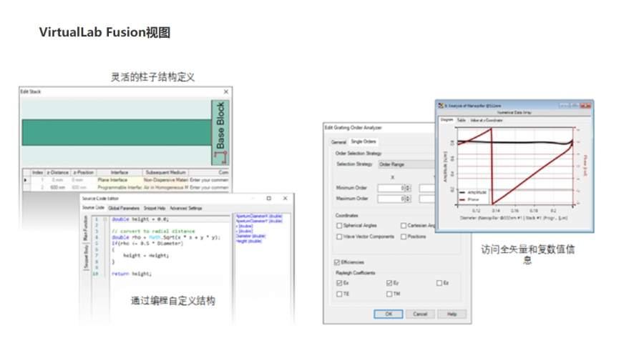
Task: Click the z-Position column header
Action: point(84,172)
